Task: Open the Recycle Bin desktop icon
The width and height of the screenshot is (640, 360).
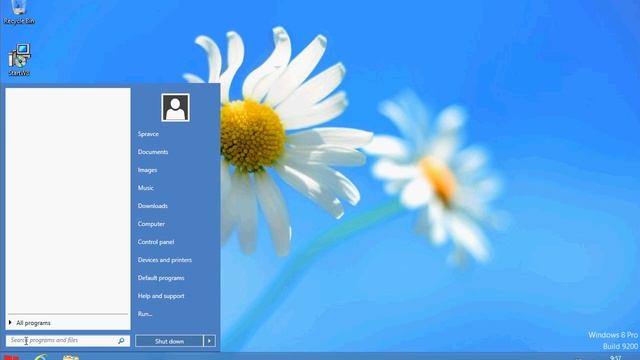Action: [x=19, y=12]
